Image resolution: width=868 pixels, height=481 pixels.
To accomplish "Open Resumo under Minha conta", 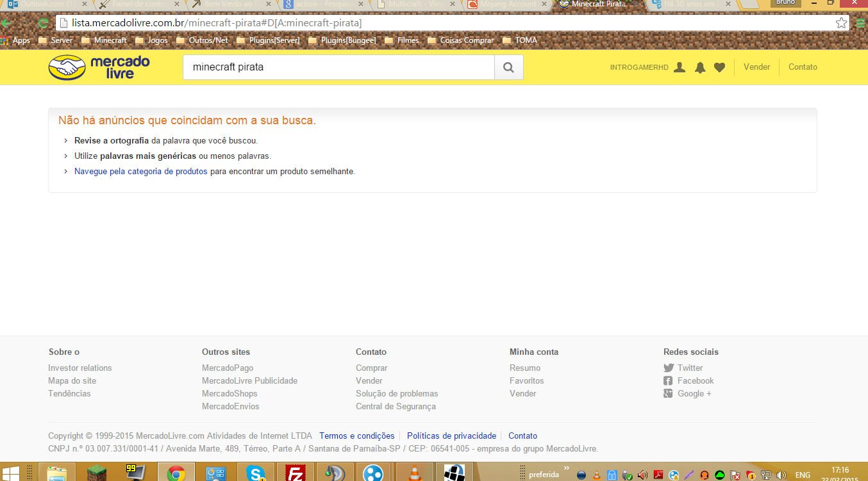I will [x=525, y=368].
